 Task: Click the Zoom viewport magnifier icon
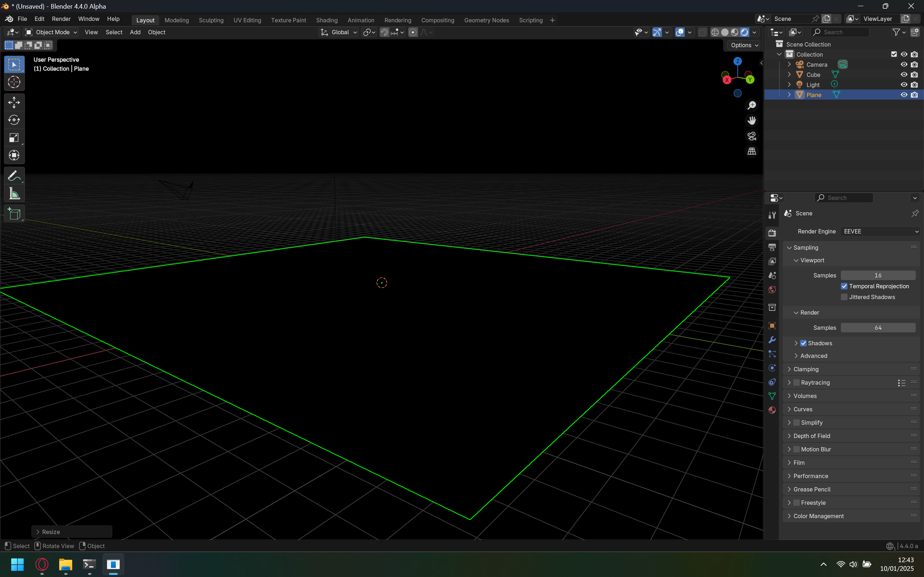pos(751,105)
